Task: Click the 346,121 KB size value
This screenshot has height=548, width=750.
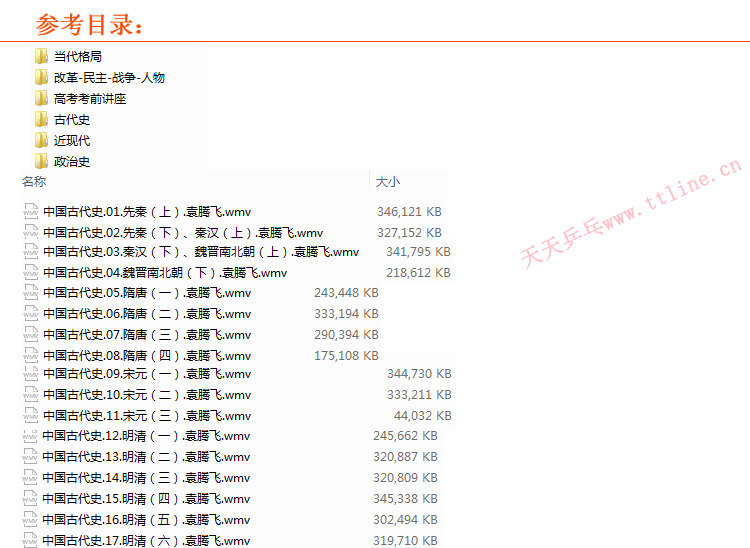Action: click(409, 212)
